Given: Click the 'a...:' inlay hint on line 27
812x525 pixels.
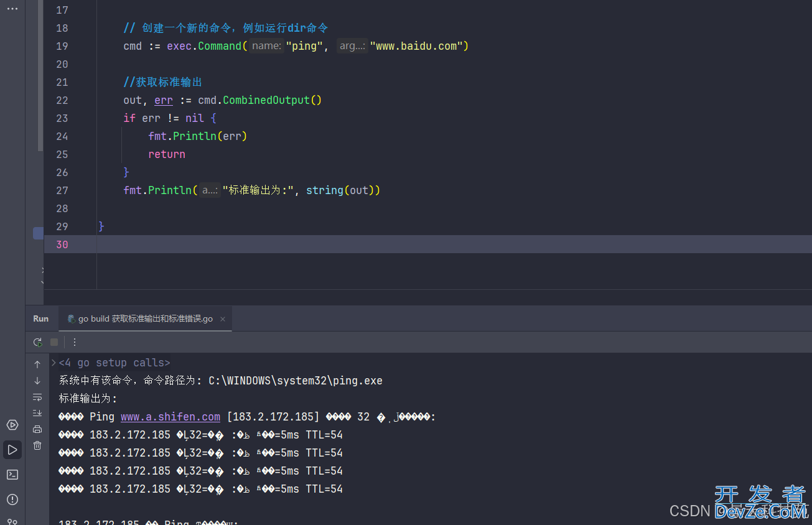Looking at the screenshot, I should 210,190.
